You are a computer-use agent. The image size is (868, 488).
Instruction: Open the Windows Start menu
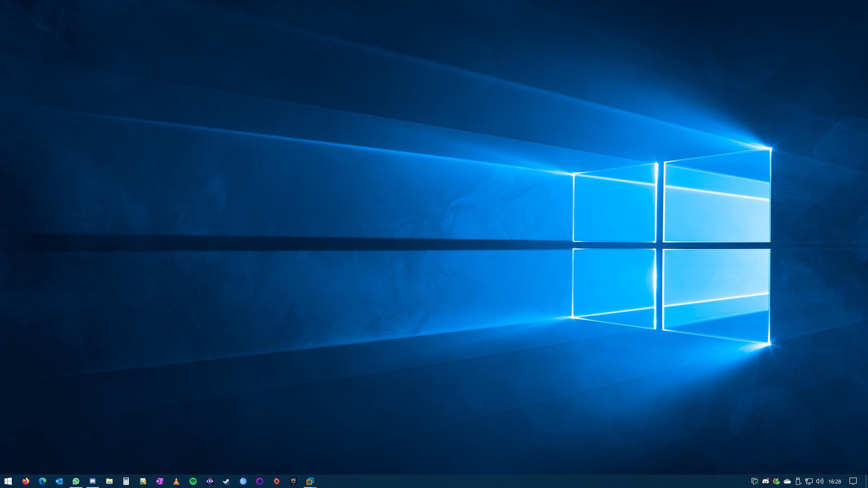pyautogui.click(x=8, y=481)
